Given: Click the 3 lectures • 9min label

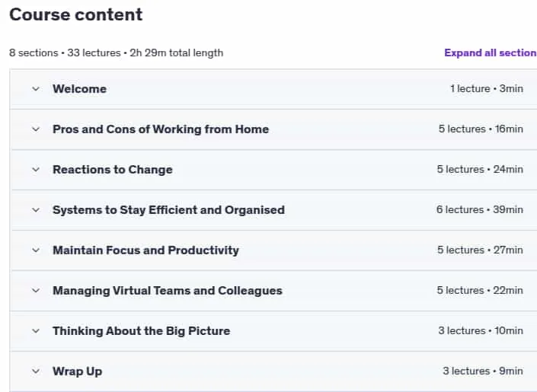Looking at the screenshot, I should point(483,371).
